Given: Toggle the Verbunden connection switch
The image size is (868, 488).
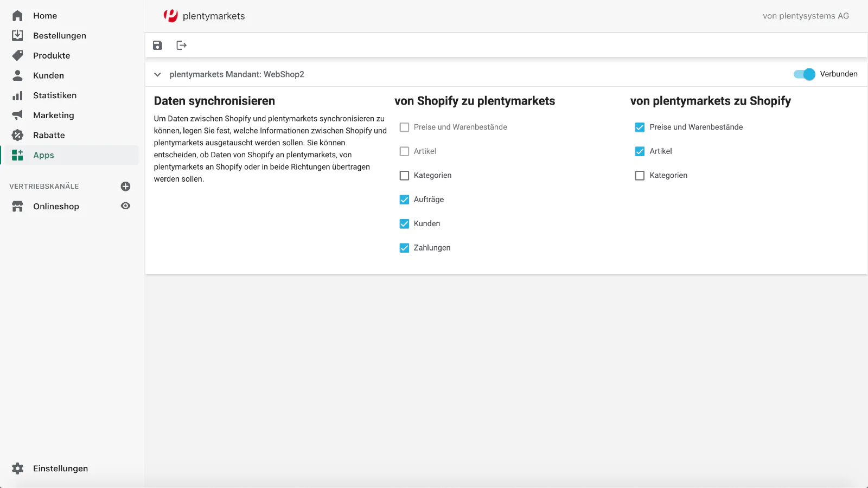Looking at the screenshot, I should [x=804, y=74].
